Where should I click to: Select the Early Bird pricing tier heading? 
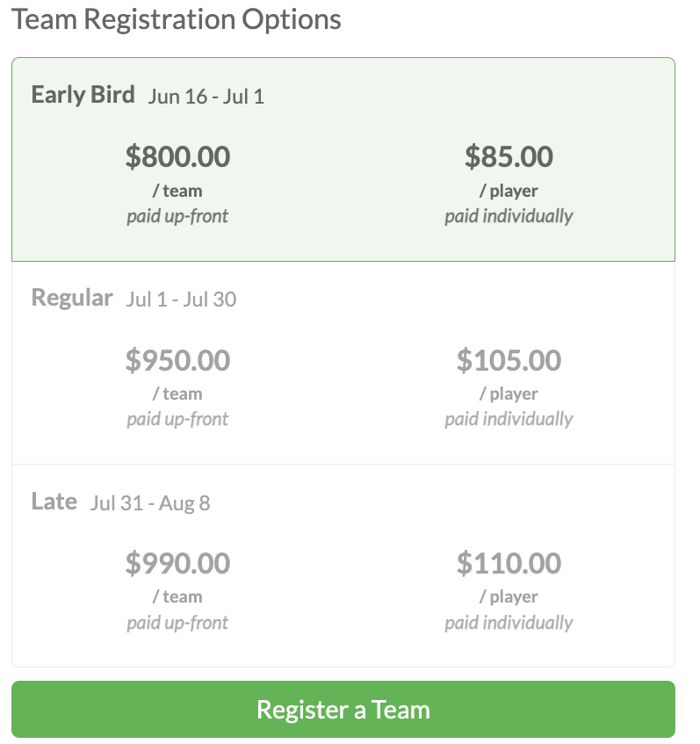[83, 95]
